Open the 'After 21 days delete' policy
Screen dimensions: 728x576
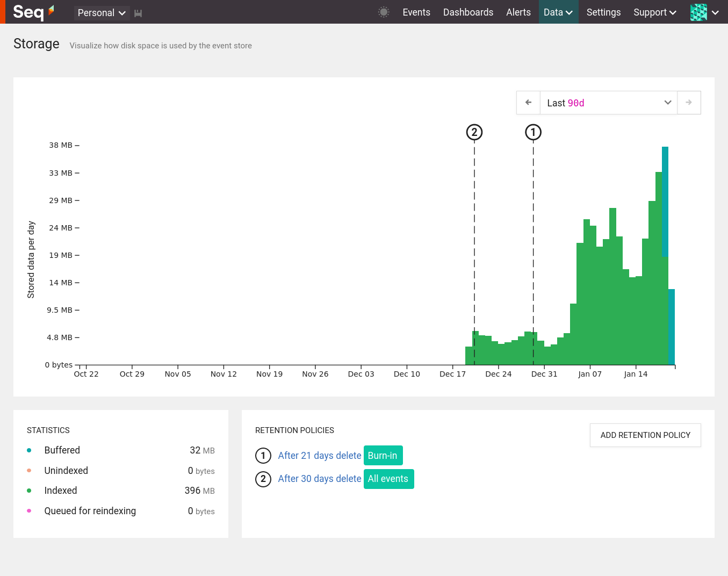(x=320, y=456)
